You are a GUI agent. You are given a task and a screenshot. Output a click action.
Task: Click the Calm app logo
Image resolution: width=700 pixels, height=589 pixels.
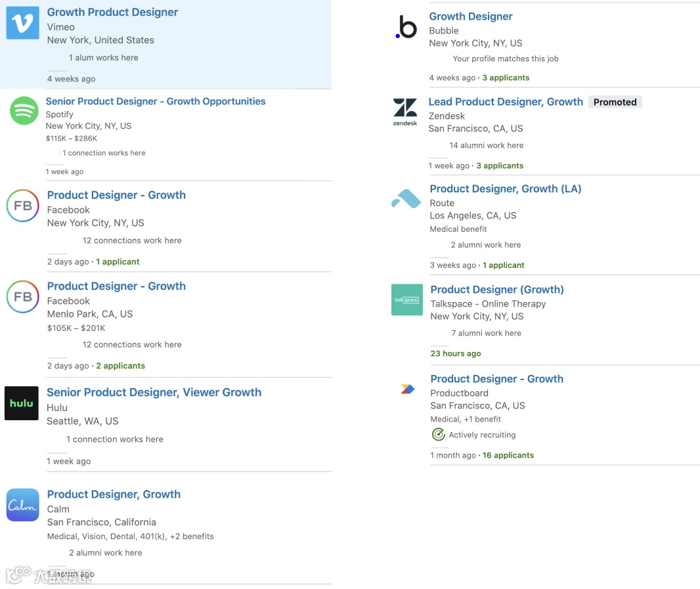pos(23,505)
